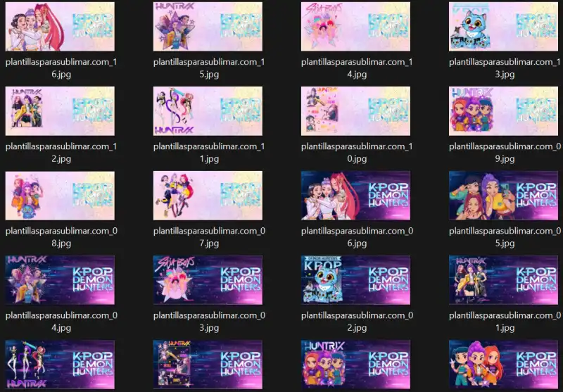Image resolution: width=563 pixels, height=392 pixels.
Task: Select the plantillasparasublimar.com_03.jpg star thumbnail
Action: pos(208,280)
